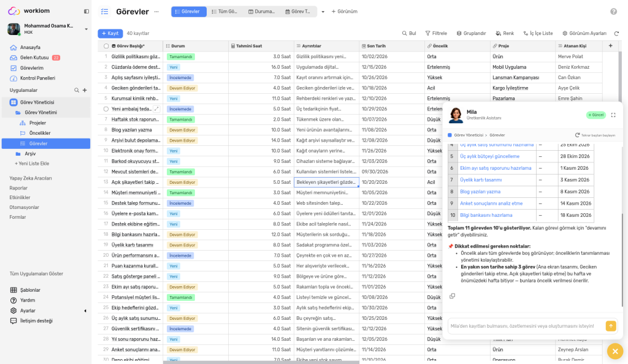Open the 'Üyelik kartı tasarımı' link in chat

tap(481, 180)
